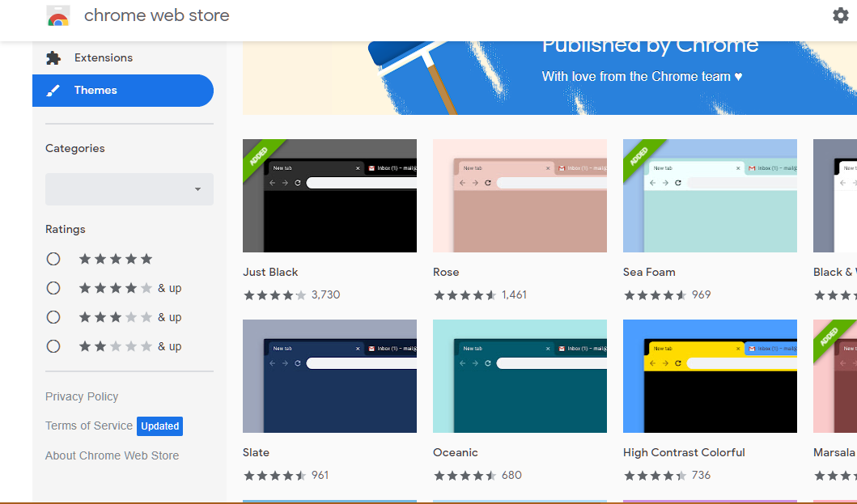Image resolution: width=857 pixels, height=504 pixels.
Task: Click the Themes paintbrush icon
Action: (53, 90)
